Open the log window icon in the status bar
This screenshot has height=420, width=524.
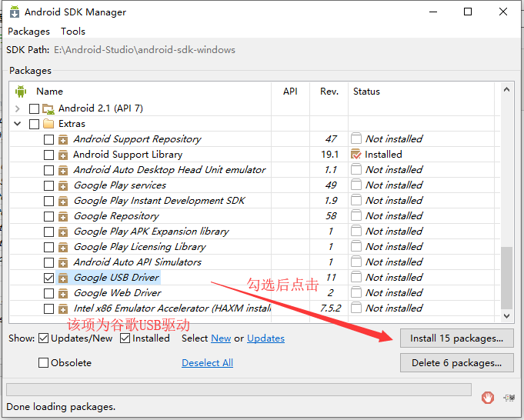click(x=509, y=398)
